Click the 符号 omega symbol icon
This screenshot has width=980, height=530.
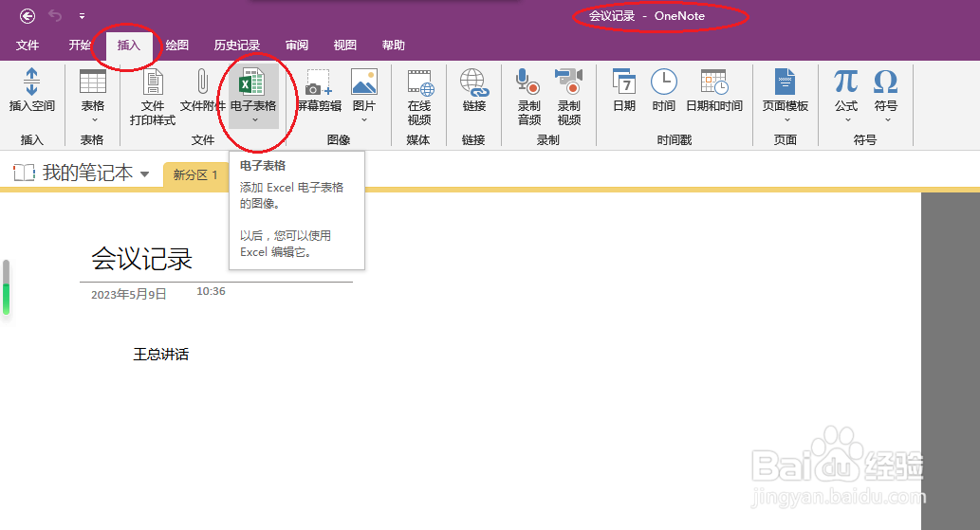point(886,82)
